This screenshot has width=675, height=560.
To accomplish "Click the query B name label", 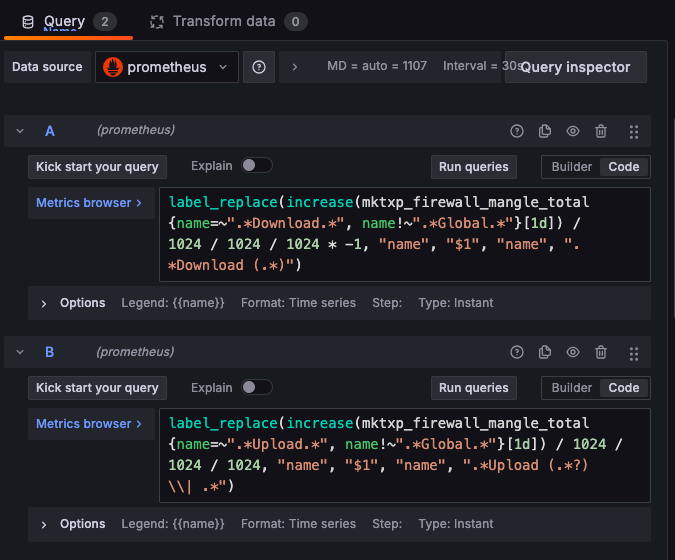I will (x=50, y=352).
